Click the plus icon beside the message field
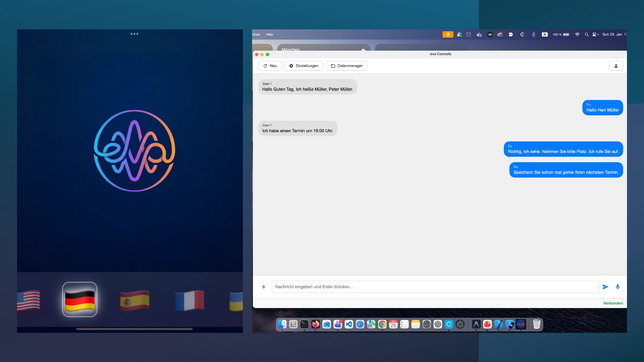644x362 pixels. pos(264,286)
